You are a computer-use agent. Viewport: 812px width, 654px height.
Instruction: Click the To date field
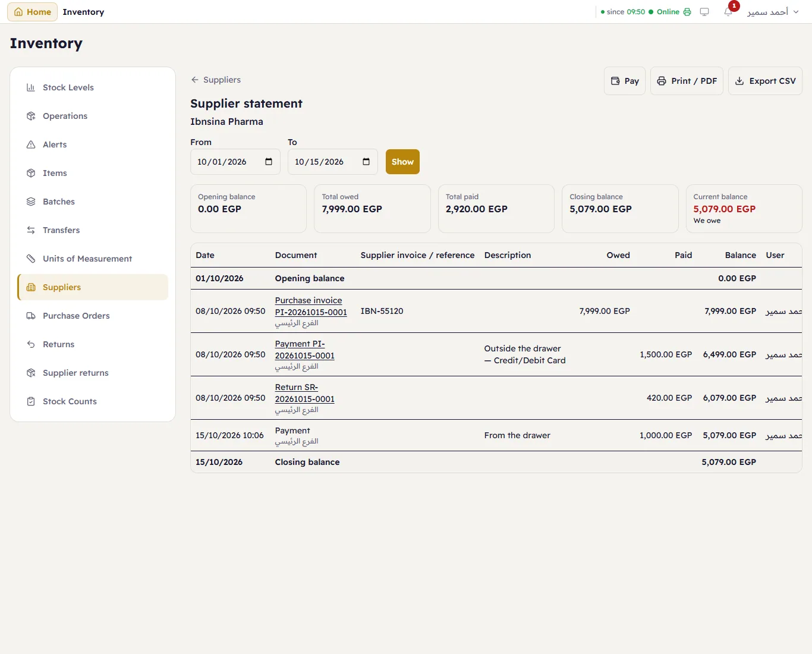tap(333, 162)
